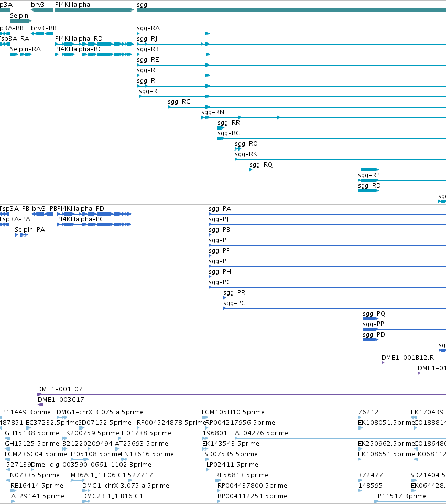This screenshot has width=446, height=504.
Task: Select EST AT25693.5prime
Action: [x=117, y=449]
